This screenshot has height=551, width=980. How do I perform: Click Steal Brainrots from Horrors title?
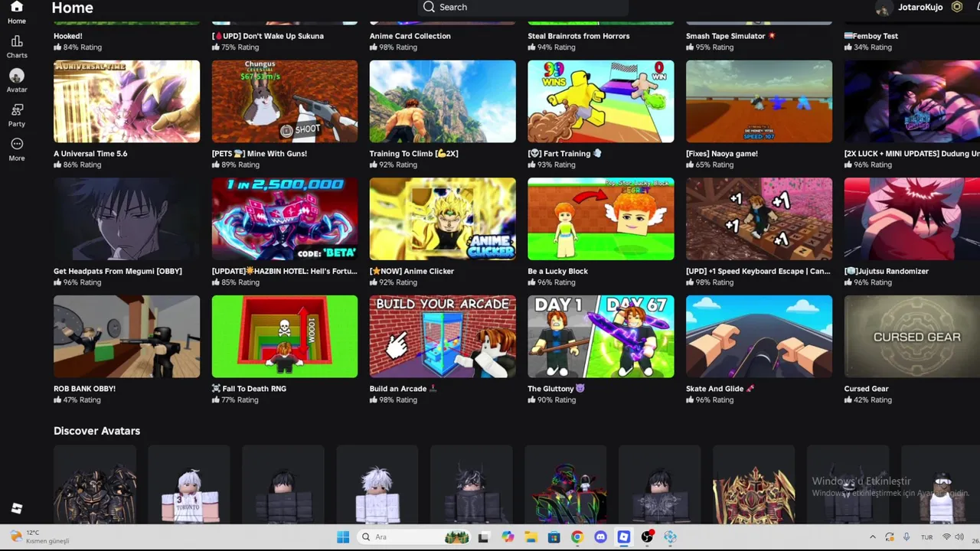pyautogui.click(x=579, y=36)
